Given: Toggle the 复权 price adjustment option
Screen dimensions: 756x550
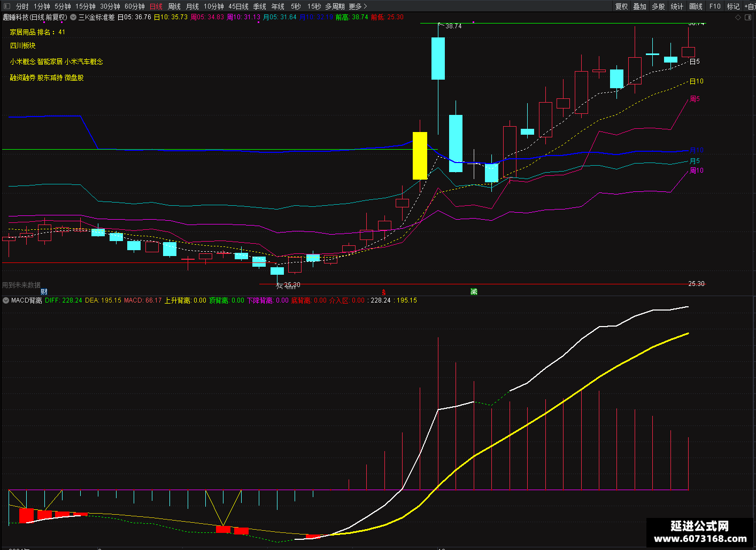Looking at the screenshot, I should coord(621,6).
